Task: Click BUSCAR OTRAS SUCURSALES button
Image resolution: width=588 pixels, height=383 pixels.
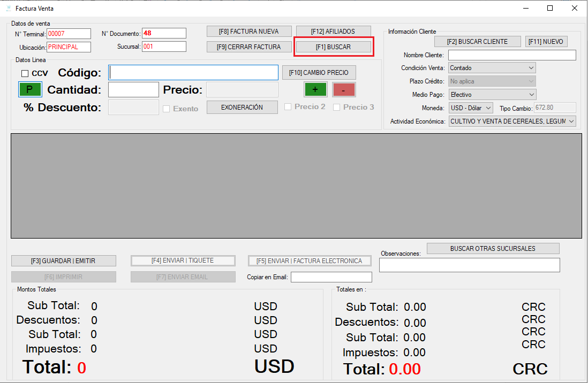Action: click(493, 248)
